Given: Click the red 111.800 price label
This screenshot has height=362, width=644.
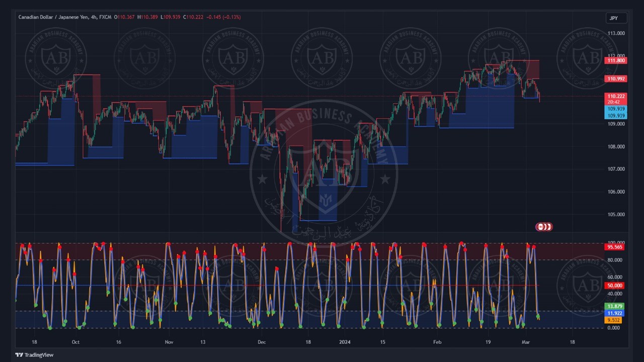Looking at the screenshot, I should click(615, 60).
